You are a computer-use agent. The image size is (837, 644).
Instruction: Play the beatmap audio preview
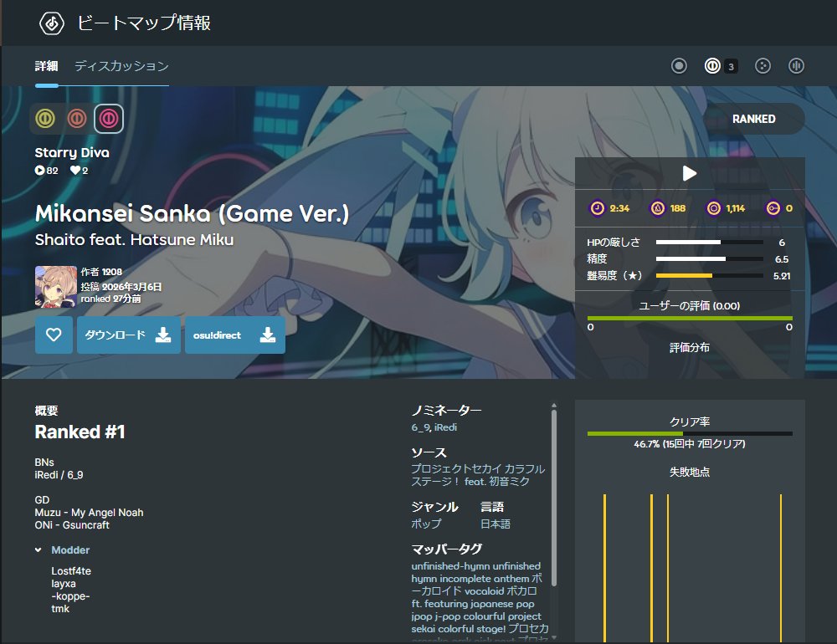tap(690, 173)
